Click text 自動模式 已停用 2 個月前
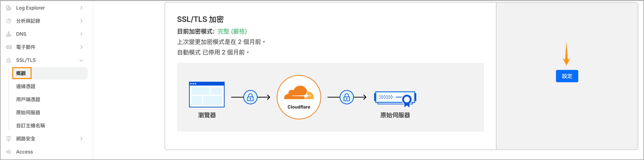This screenshot has height=160, width=644. [213, 52]
